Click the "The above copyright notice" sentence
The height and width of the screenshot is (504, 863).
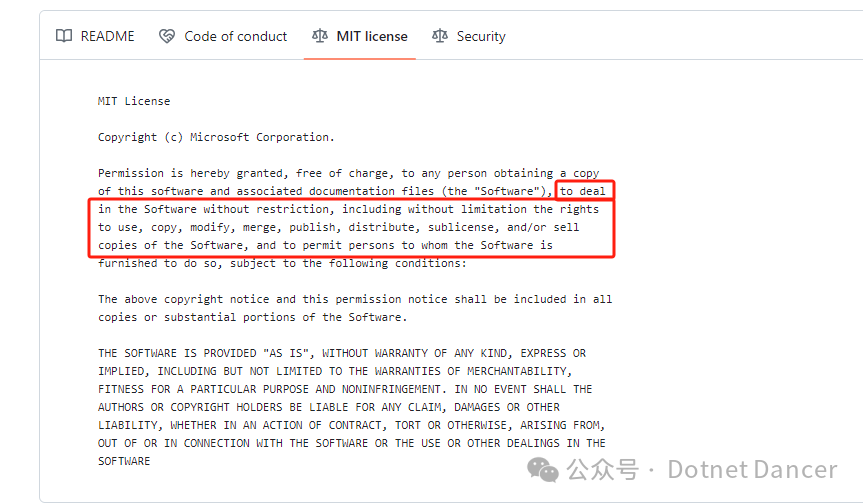(355, 299)
